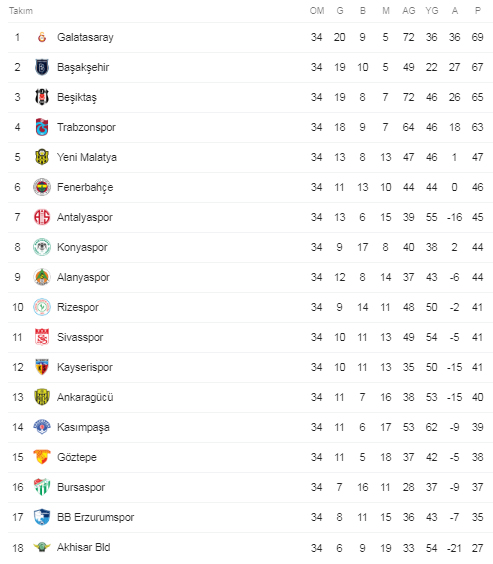Click the Antalyaspor red logo

(x=42, y=217)
